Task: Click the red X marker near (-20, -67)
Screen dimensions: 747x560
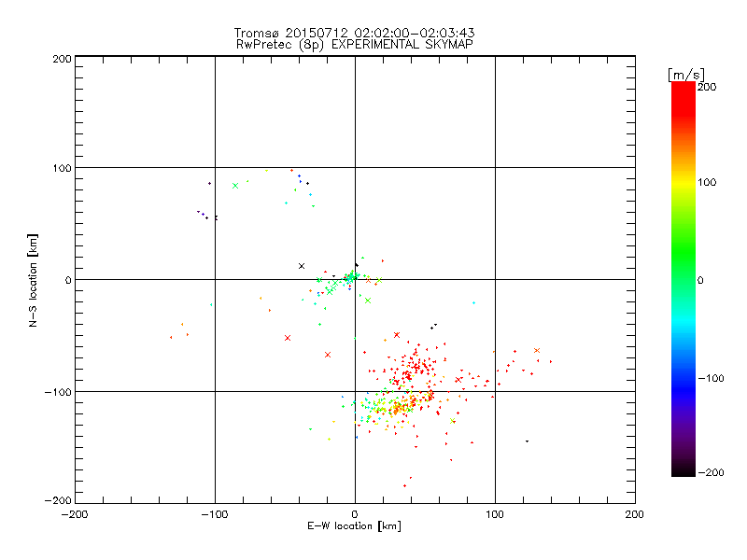Action: point(328,355)
